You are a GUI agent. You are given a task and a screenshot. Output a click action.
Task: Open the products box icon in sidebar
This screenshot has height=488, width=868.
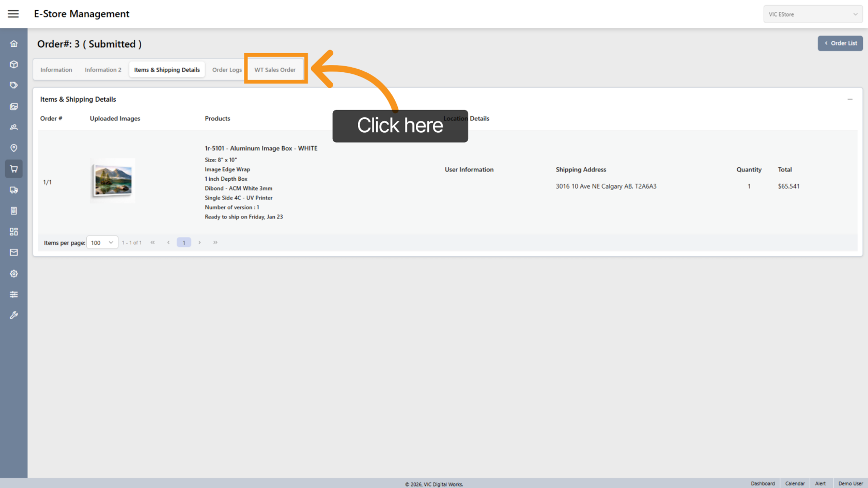click(x=14, y=65)
